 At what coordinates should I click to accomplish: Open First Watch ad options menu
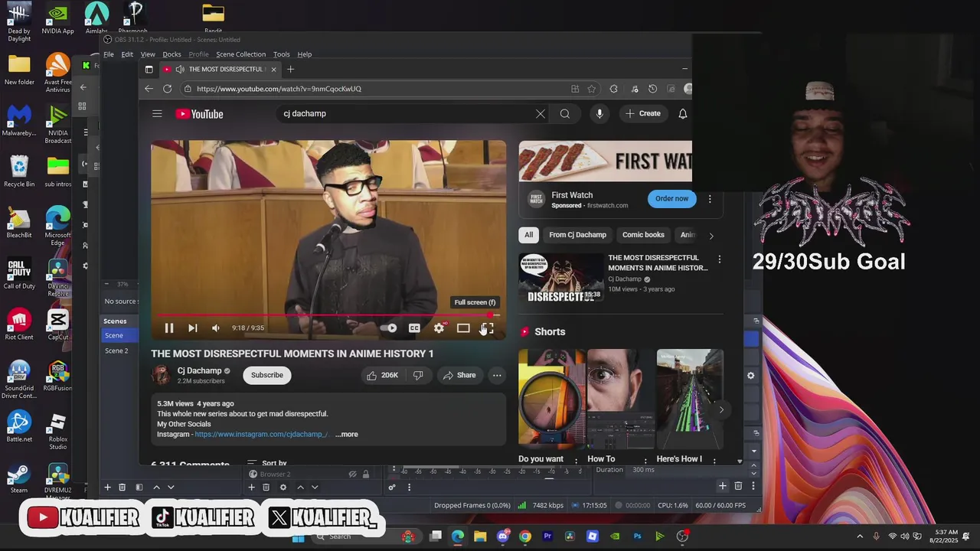(x=710, y=199)
